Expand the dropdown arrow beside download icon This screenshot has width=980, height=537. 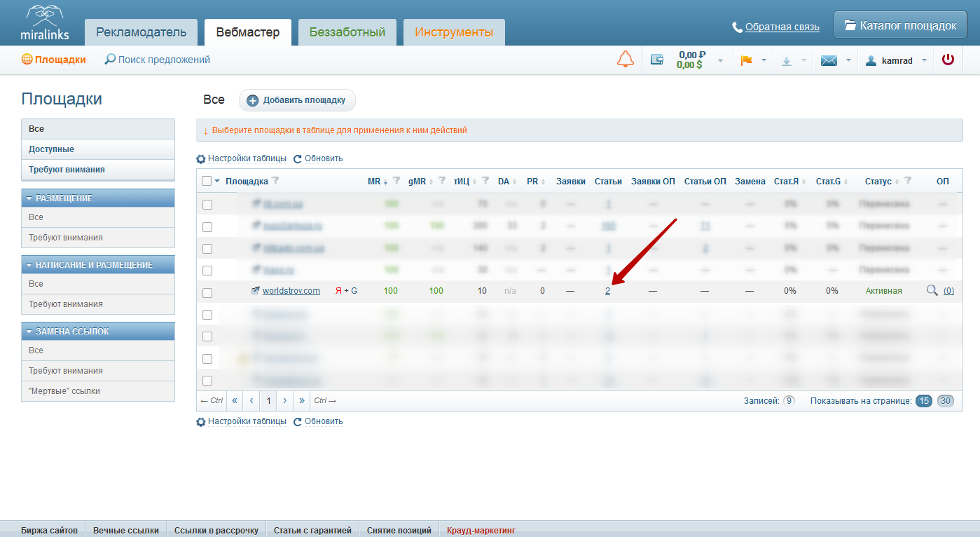click(803, 60)
